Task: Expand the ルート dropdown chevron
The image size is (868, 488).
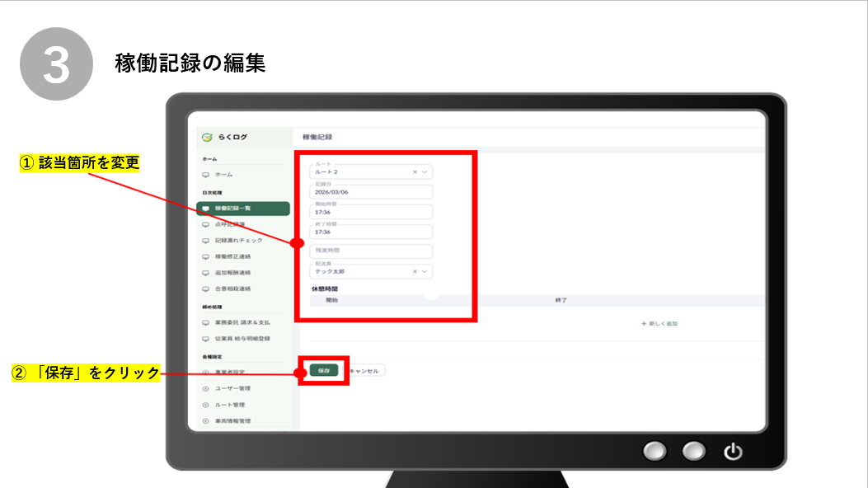Action: [x=425, y=172]
